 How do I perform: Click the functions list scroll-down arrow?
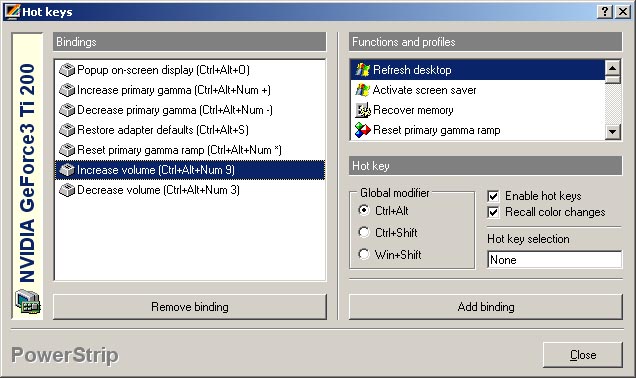tap(612, 131)
